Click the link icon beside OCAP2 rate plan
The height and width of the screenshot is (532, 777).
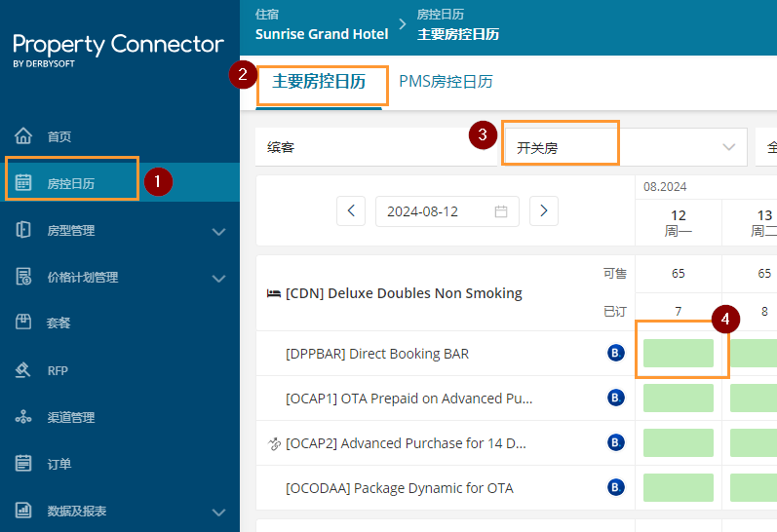click(x=274, y=444)
